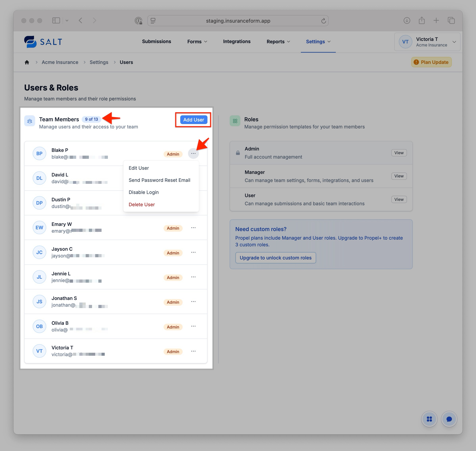
Task: Open the chat support bubble icon
Action: pos(449,419)
